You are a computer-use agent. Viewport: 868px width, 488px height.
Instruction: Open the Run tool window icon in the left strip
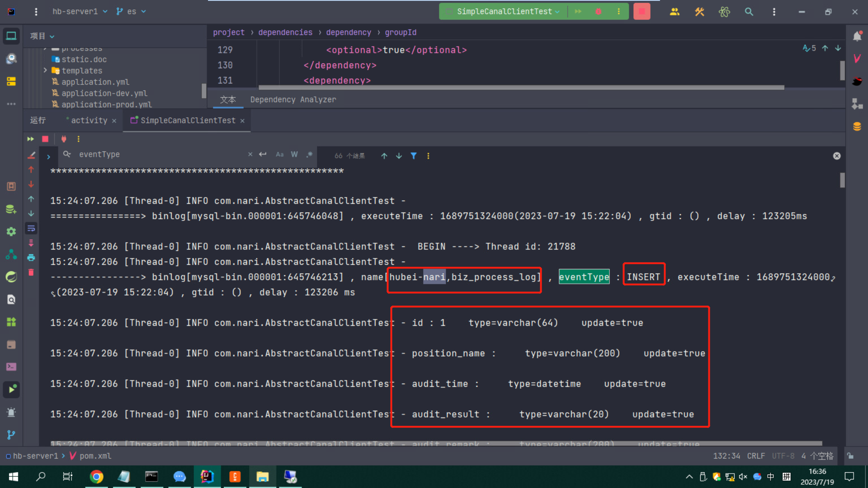pyautogui.click(x=11, y=389)
